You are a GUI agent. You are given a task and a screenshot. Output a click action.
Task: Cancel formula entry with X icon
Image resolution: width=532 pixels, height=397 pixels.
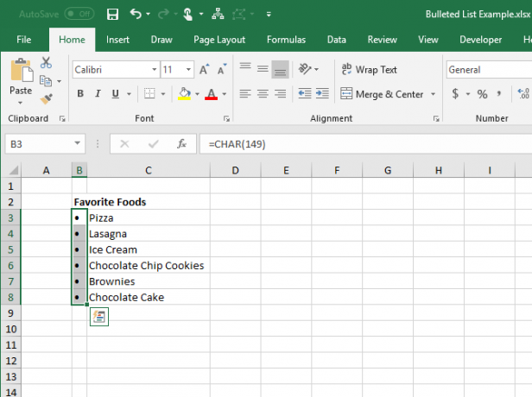click(124, 144)
